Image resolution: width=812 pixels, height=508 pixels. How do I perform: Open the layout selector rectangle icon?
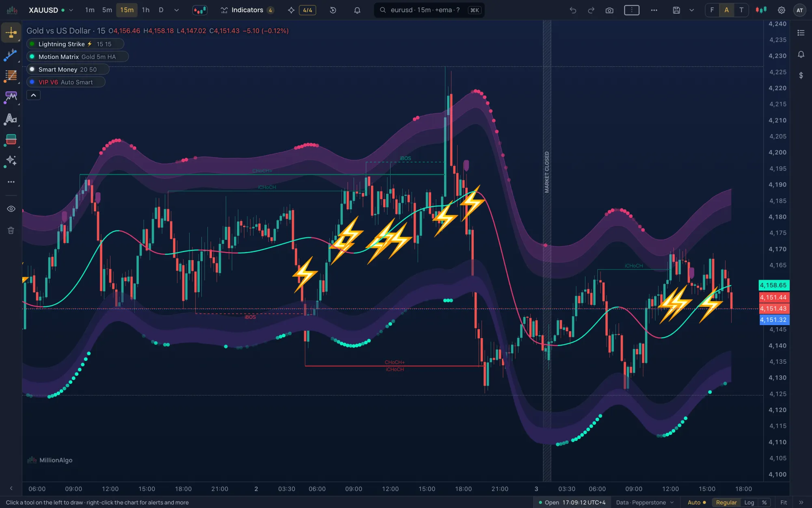(632, 10)
